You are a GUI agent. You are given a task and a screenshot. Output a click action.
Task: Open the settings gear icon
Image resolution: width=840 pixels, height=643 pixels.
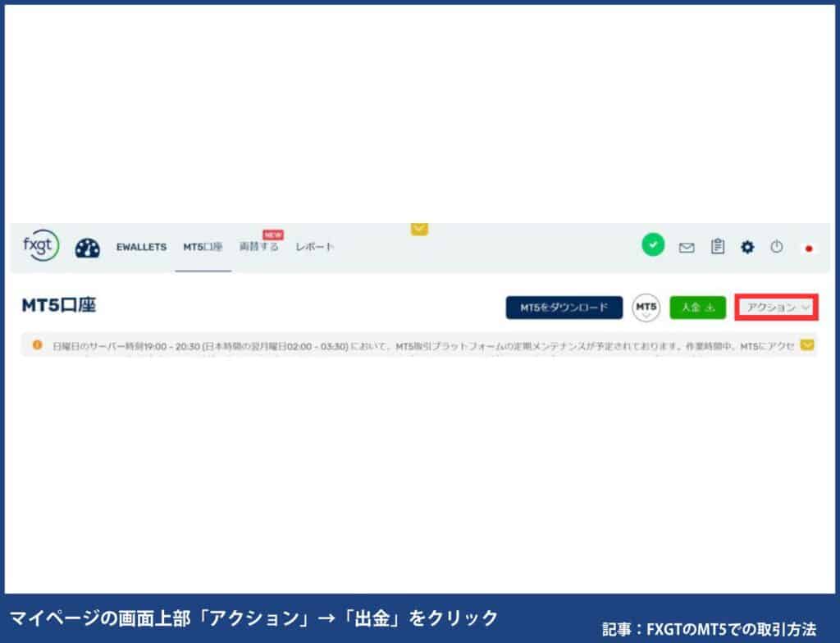click(747, 245)
